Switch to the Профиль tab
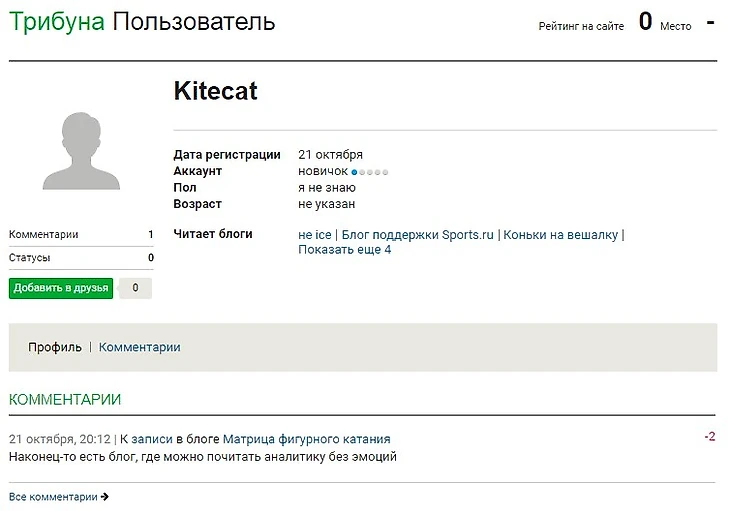The height and width of the screenshot is (511, 730). tap(55, 347)
